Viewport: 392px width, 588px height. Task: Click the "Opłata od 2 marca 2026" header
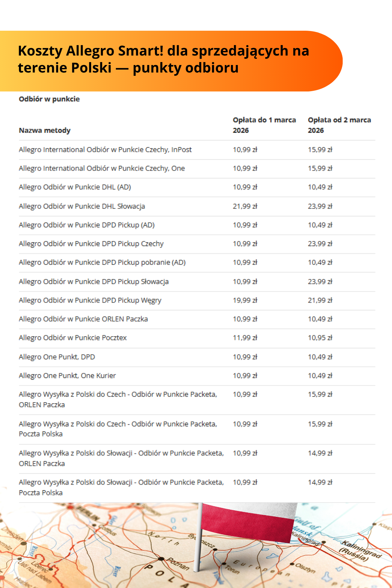339,125
